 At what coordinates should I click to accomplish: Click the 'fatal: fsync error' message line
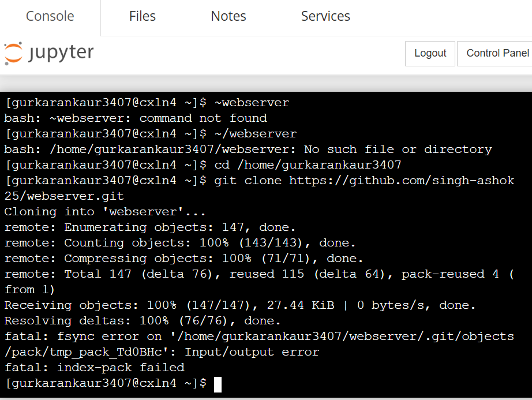pos(258,336)
